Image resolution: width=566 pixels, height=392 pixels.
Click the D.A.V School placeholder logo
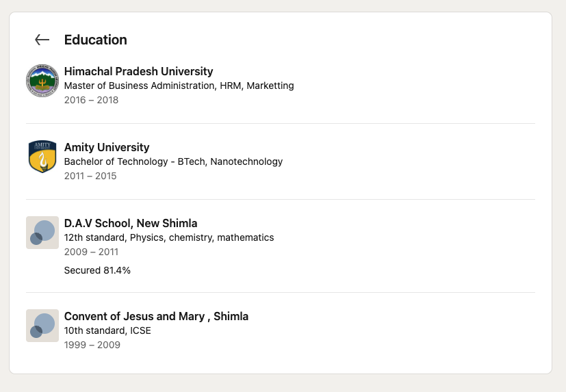tap(42, 233)
